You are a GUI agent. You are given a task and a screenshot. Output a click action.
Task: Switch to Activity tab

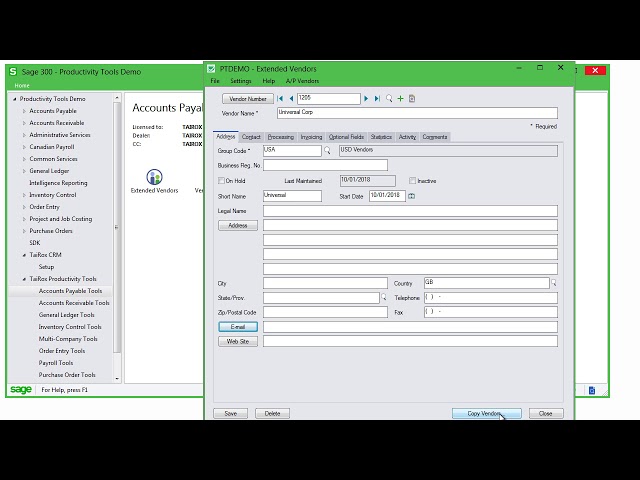click(x=407, y=137)
